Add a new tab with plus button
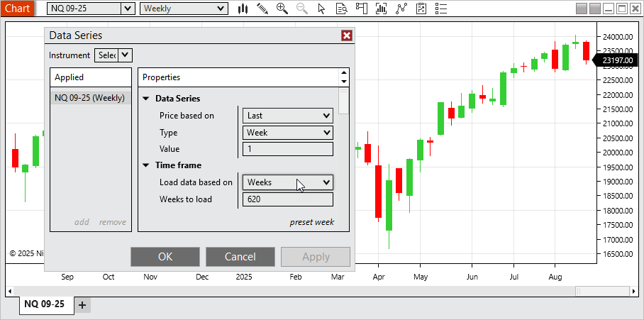Screen dimensions: 644x320 point(82,305)
